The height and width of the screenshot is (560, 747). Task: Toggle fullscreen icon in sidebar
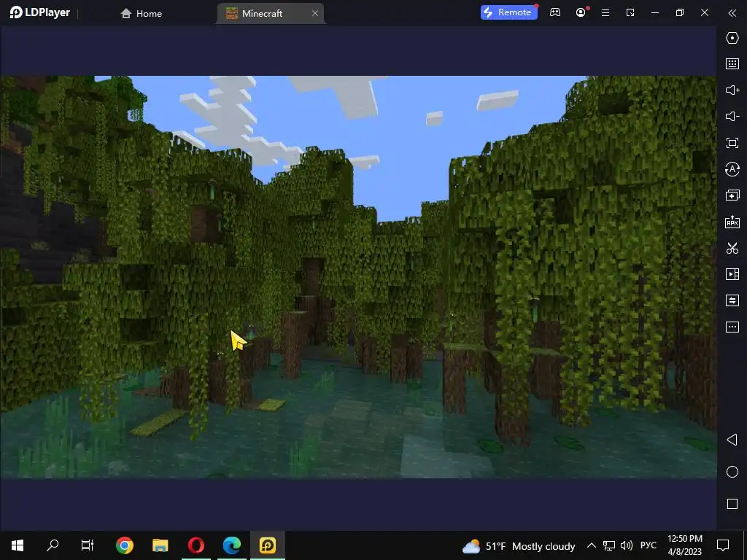click(732, 143)
